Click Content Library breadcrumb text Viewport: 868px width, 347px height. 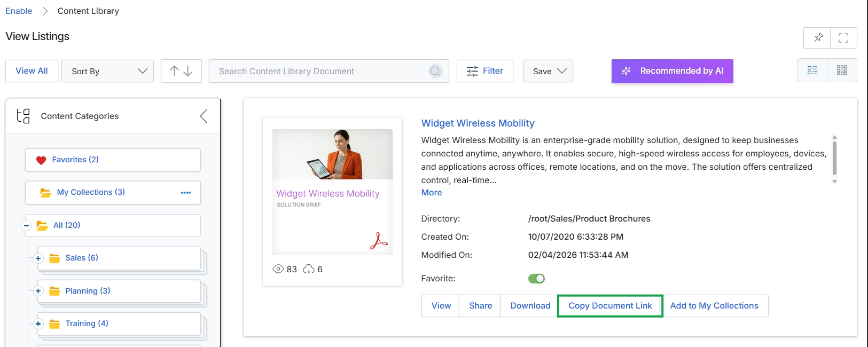pos(88,11)
